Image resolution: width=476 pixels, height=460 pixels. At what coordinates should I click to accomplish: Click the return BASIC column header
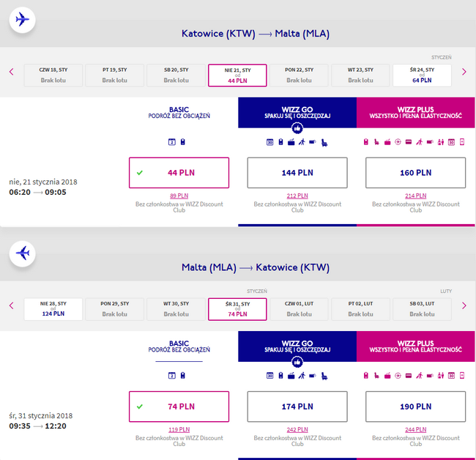[x=179, y=346]
